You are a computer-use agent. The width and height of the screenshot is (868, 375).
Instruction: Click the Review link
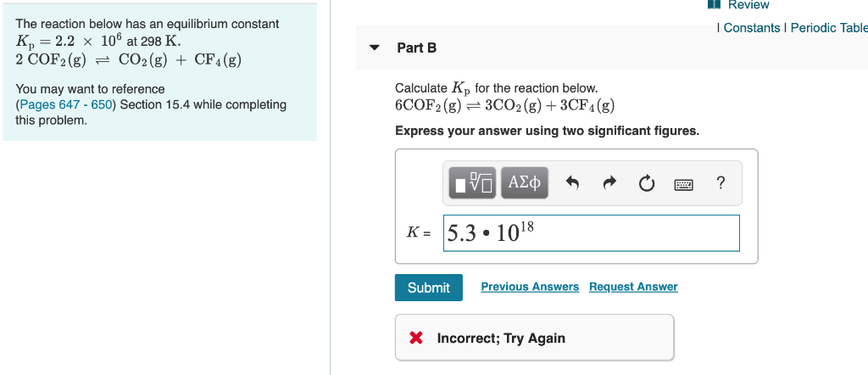tap(748, 5)
